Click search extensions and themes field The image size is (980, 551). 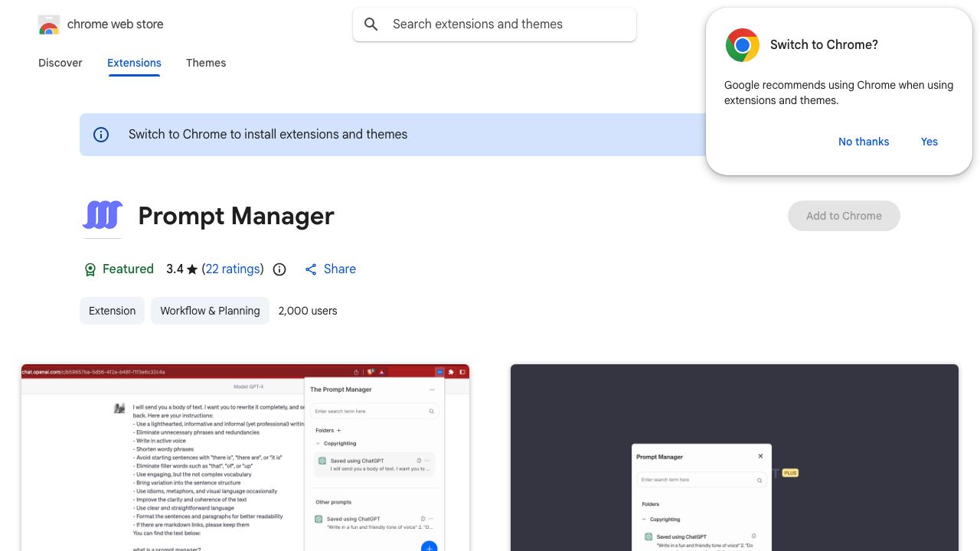pos(495,24)
